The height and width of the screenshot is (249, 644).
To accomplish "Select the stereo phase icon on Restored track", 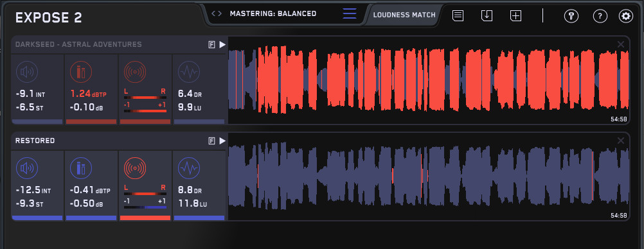I will (x=135, y=167).
